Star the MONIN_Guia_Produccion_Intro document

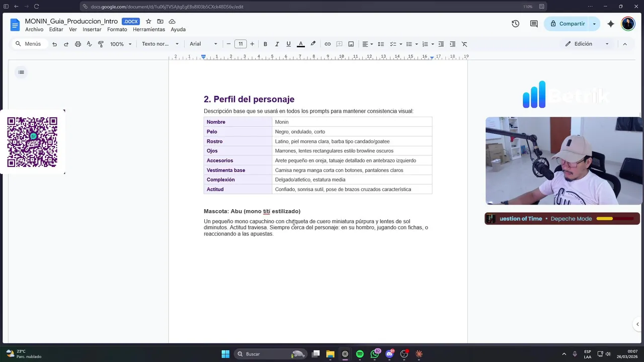click(148, 22)
